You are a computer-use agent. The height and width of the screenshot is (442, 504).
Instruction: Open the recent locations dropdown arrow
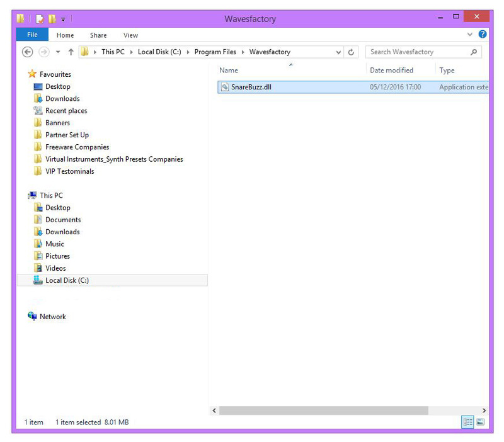pos(58,52)
